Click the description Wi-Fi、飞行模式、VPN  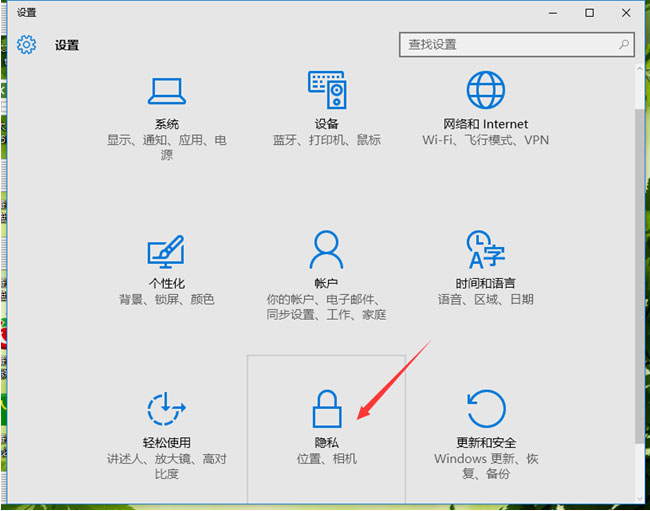485,140
